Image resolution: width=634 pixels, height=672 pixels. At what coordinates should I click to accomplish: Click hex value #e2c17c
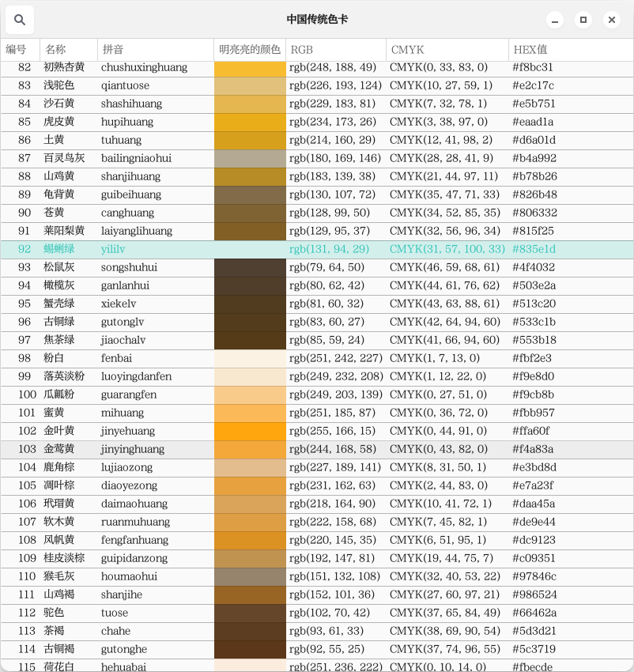pos(534,85)
